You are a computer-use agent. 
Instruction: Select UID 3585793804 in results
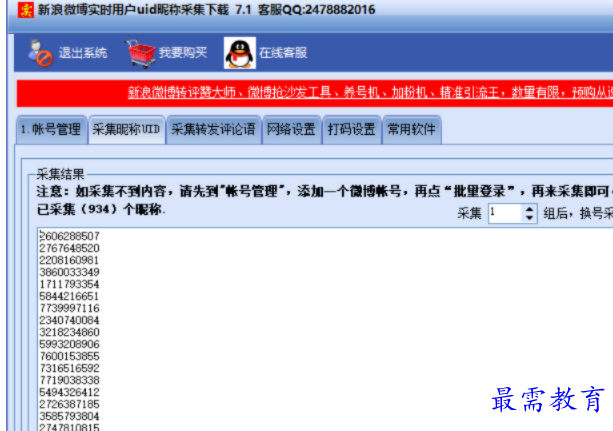pos(70,416)
